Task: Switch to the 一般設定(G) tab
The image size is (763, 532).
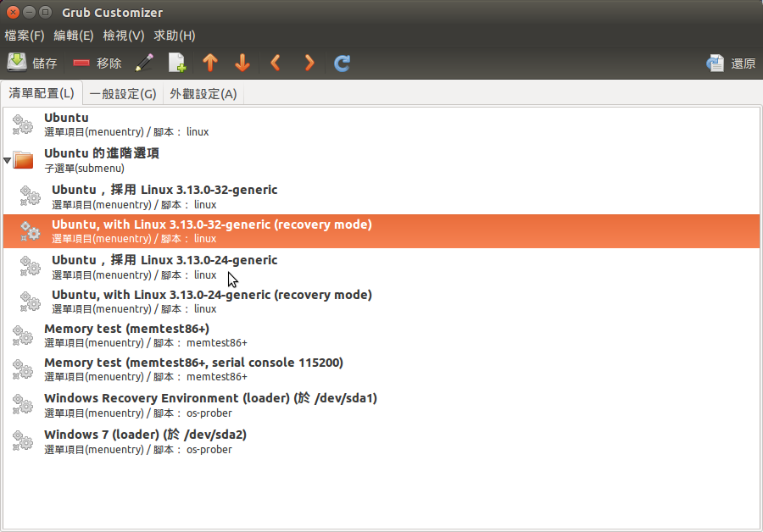Action: click(123, 94)
